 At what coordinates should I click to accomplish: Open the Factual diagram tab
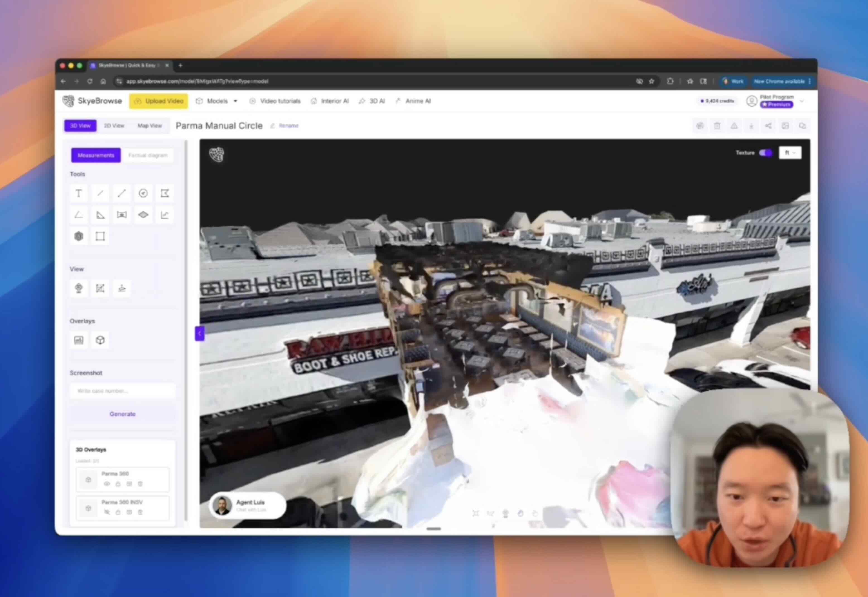[148, 155]
